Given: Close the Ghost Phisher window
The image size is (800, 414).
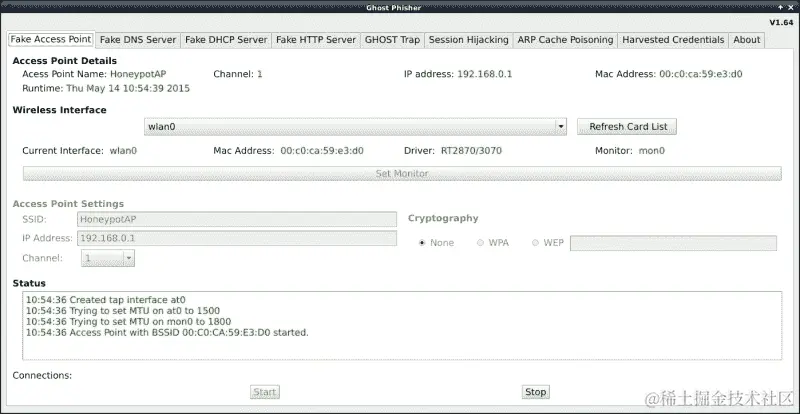Looking at the screenshot, I should point(791,7).
